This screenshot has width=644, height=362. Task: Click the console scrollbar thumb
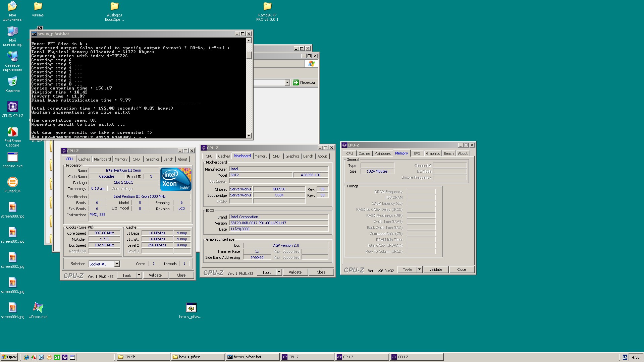pos(249,55)
